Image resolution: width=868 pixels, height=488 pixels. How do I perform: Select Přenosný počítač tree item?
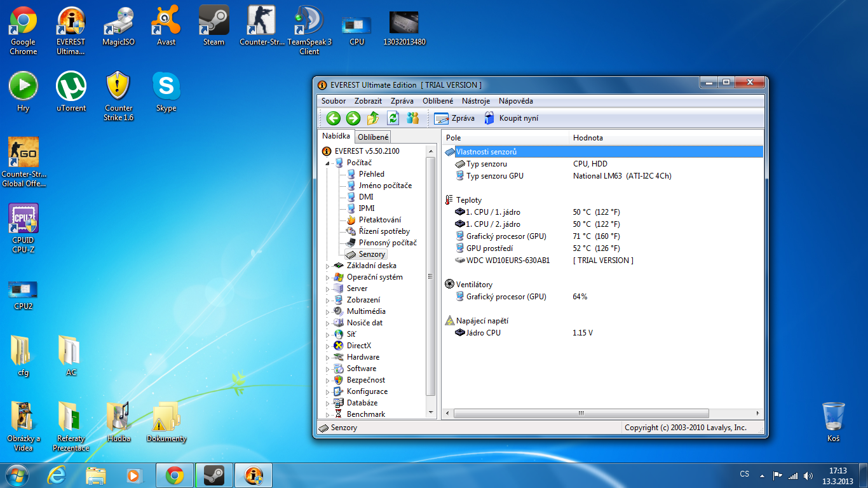388,243
